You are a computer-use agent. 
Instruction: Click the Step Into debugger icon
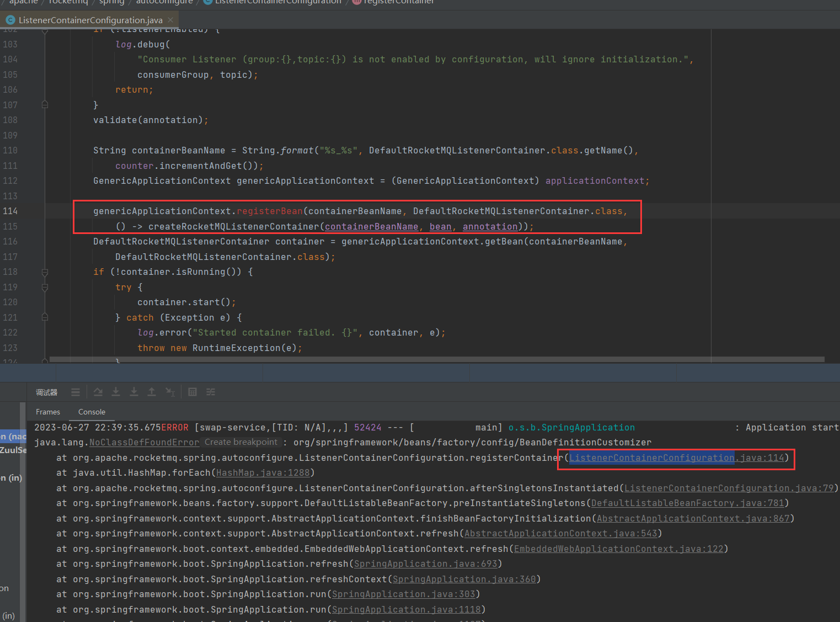[116, 392]
